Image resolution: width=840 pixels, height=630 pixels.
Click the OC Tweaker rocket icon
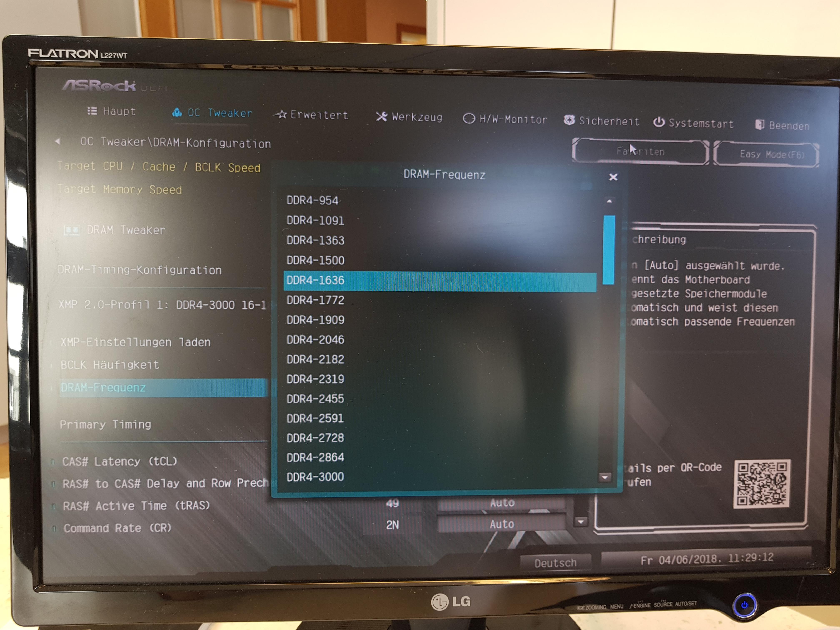pyautogui.click(x=177, y=112)
